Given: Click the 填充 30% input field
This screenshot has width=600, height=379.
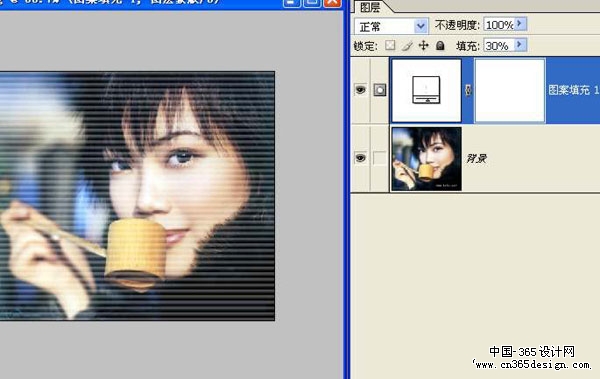Looking at the screenshot, I should coord(499,46).
